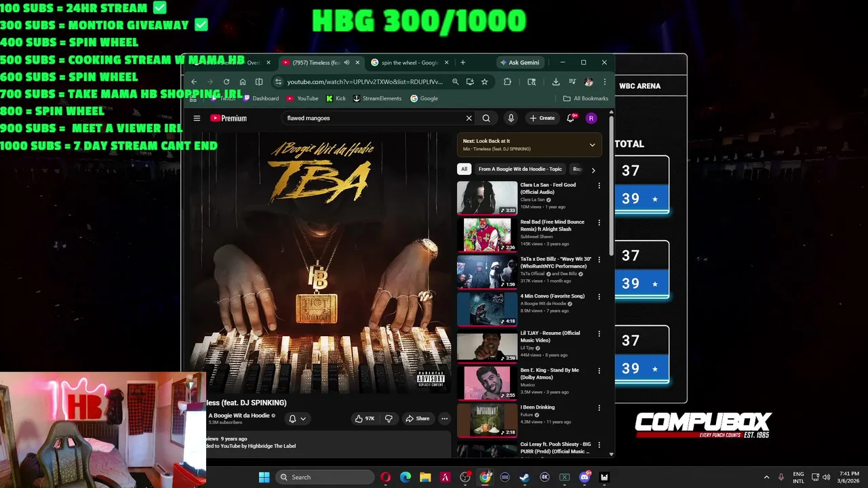
Task: Open YouTube notifications bell
Action: (x=571, y=118)
